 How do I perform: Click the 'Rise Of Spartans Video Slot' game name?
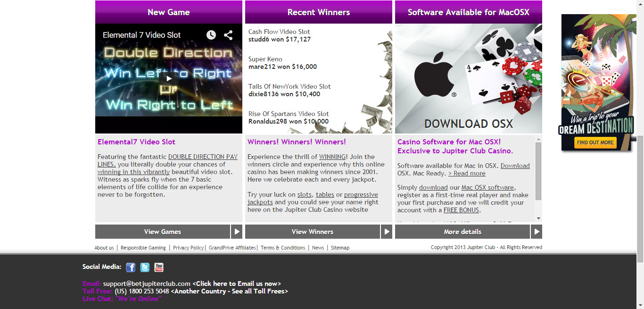289,114
